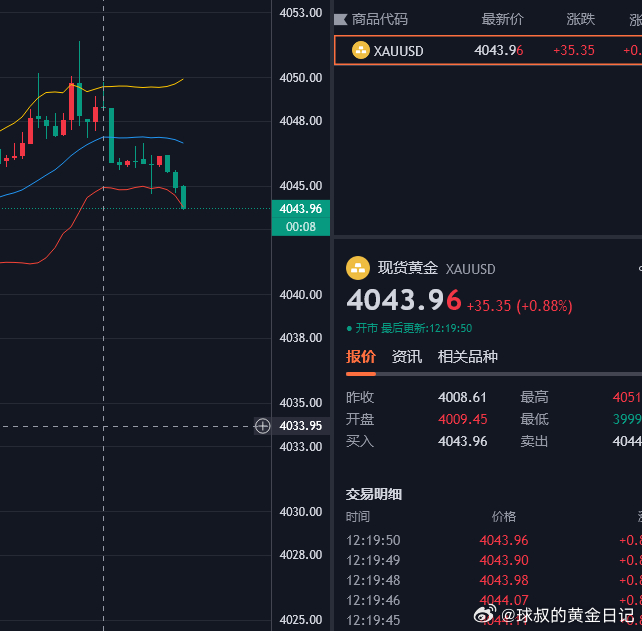Screen dimensions: 642x631
Task: Sort by 最新价 column header
Action: 502,19
